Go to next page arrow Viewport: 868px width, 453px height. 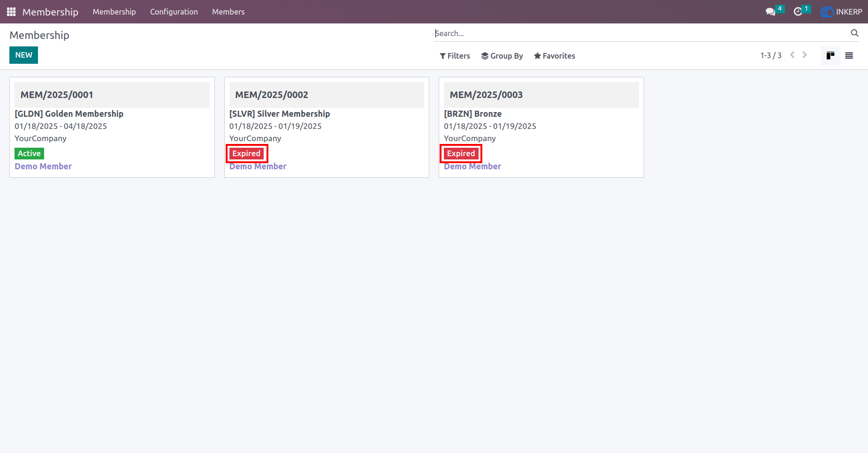coord(805,55)
